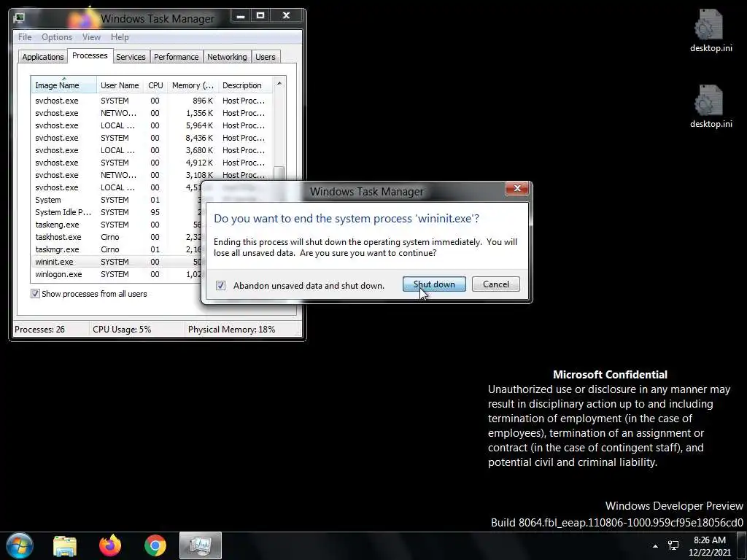Open the Help menu
Viewport: 747px width, 560px height.
pyautogui.click(x=120, y=37)
